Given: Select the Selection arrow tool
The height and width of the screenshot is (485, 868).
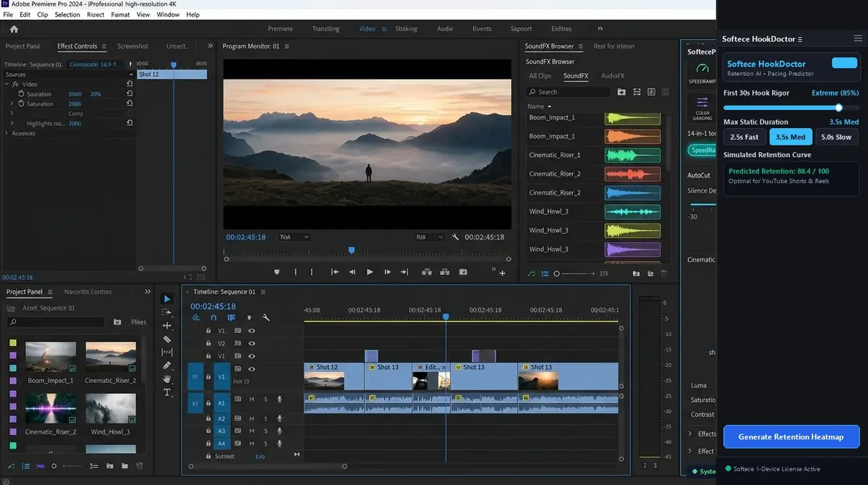Looking at the screenshot, I should [x=167, y=299].
